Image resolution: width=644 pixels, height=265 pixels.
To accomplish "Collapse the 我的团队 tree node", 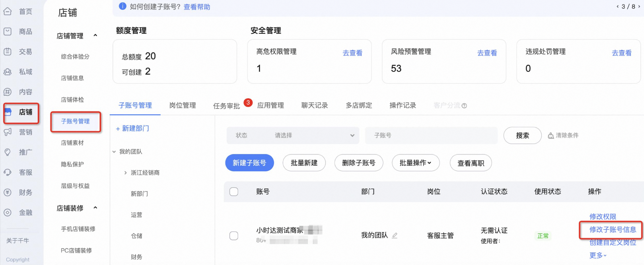I will point(114,152).
